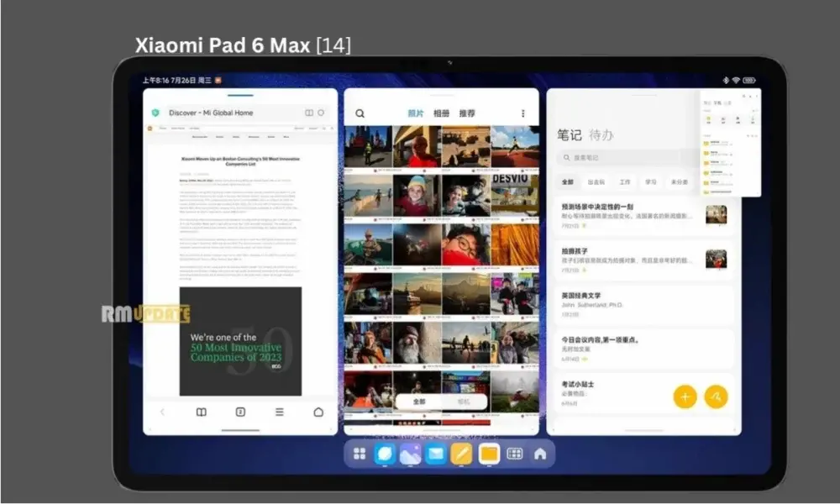Tap the orange new note button
The height and width of the screenshot is (504, 840).
[685, 396]
